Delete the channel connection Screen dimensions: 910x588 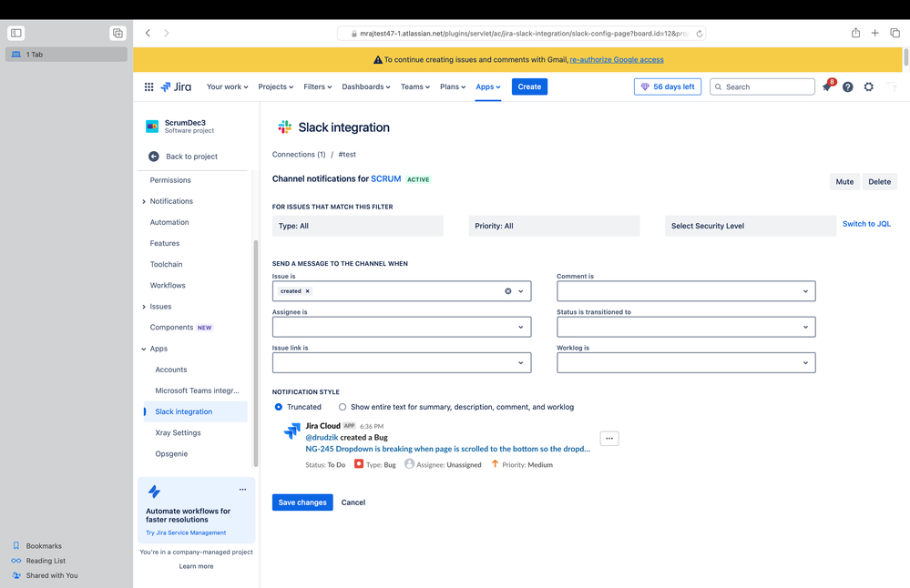tap(879, 181)
